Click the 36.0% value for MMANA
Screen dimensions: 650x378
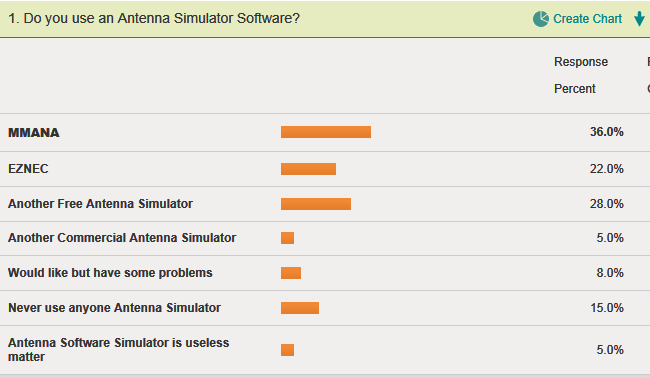(606, 132)
